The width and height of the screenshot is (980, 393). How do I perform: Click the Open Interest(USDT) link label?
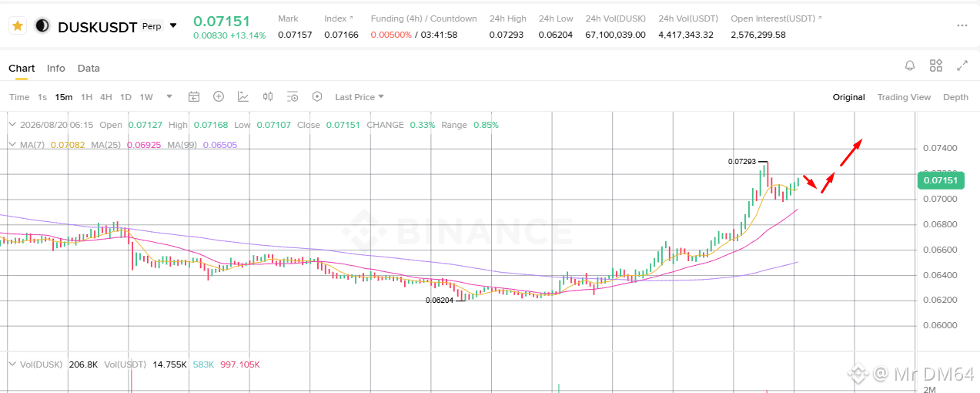coord(776,18)
